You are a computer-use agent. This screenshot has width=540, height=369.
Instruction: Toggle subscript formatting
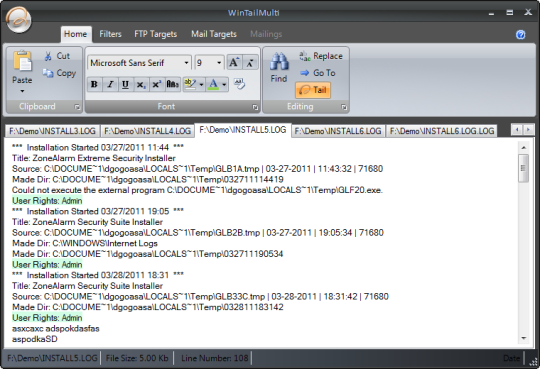coord(141,84)
